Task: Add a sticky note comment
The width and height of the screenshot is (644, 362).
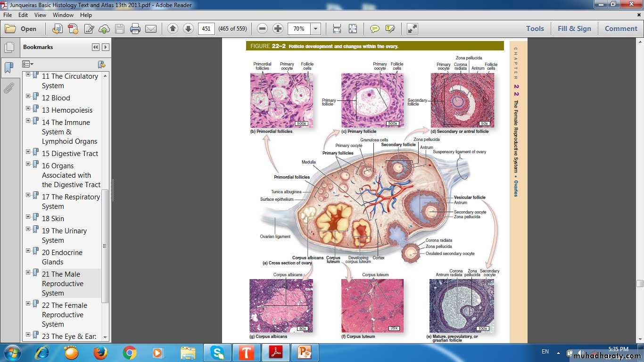Action: [x=374, y=29]
